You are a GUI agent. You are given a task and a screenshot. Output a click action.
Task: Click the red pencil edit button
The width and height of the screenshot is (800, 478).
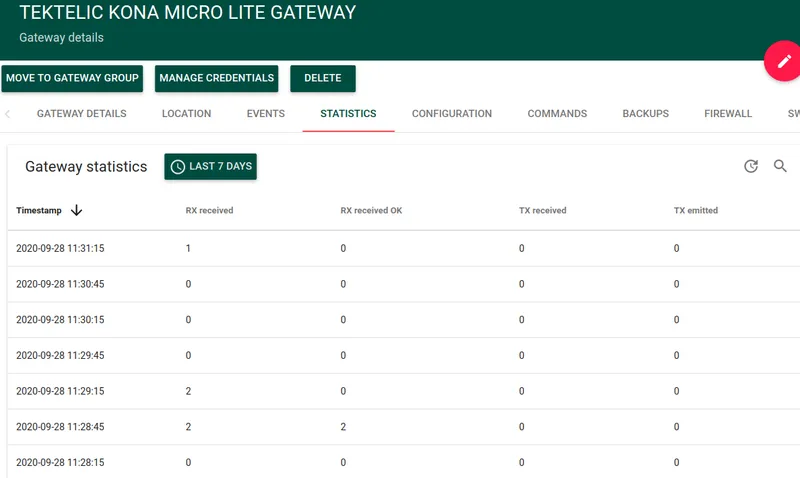point(783,61)
